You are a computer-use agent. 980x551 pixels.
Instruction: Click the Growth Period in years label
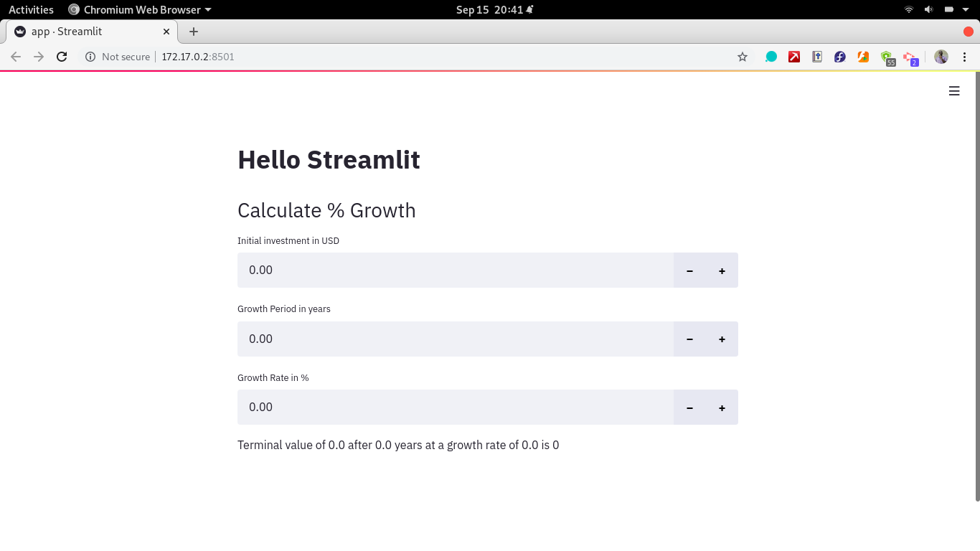(x=284, y=309)
